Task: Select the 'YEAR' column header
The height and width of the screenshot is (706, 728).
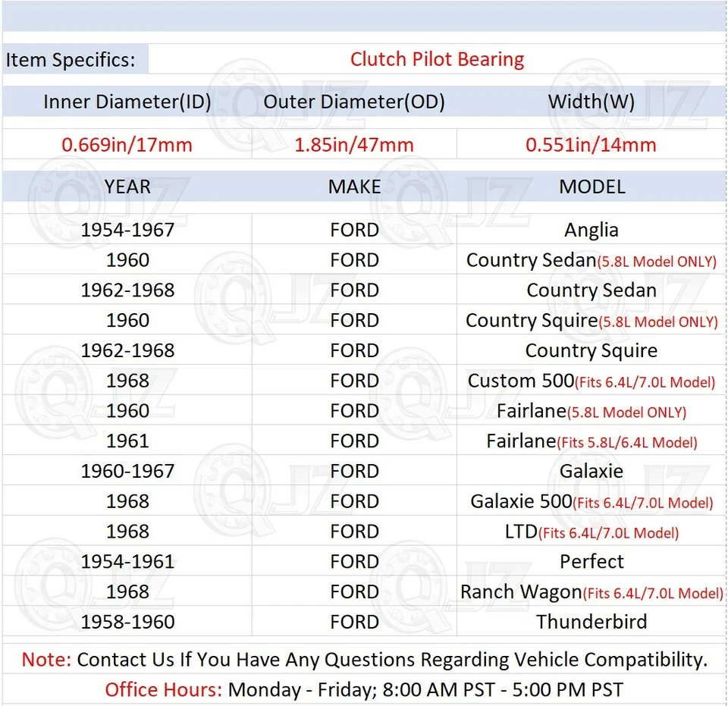Action: tap(127, 187)
